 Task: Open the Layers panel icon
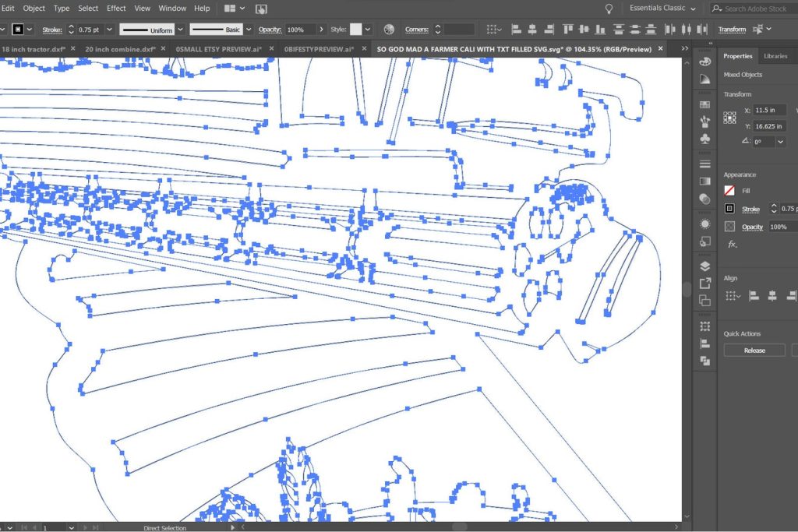[704, 266]
